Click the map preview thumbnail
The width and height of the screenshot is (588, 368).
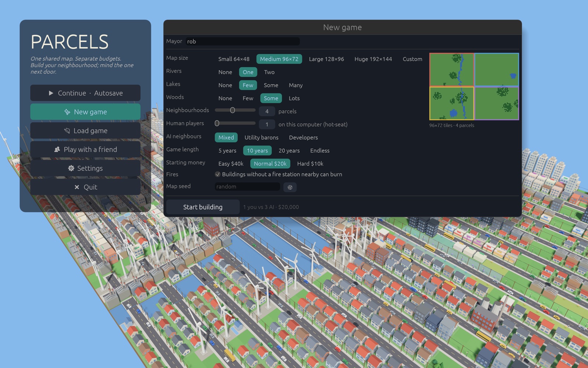[x=474, y=86]
